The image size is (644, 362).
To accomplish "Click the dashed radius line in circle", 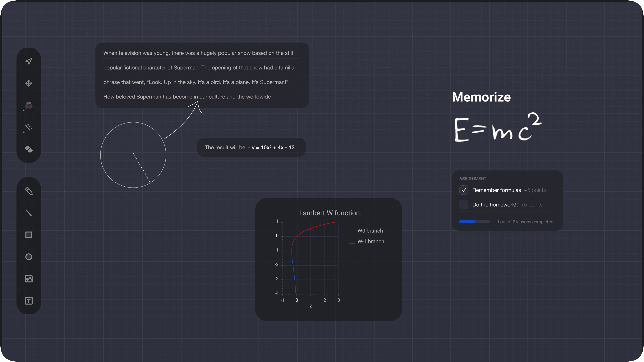I will coord(141,168).
